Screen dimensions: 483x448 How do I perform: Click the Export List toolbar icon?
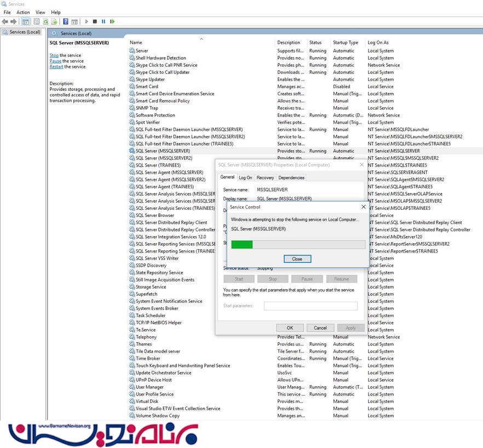pos(54,21)
